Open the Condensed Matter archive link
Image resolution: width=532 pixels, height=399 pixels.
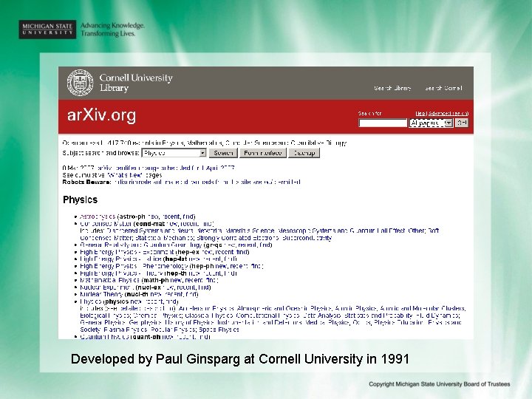106,224
